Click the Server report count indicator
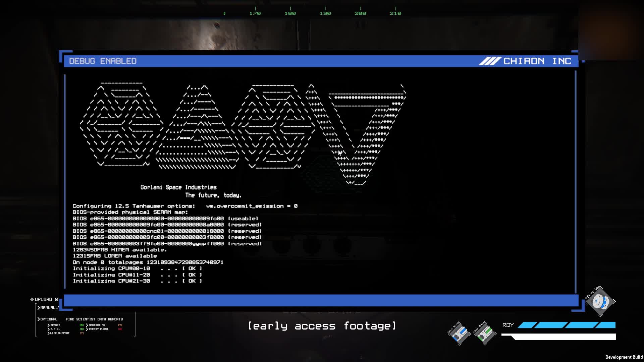The height and width of the screenshot is (362, 644). [82, 325]
